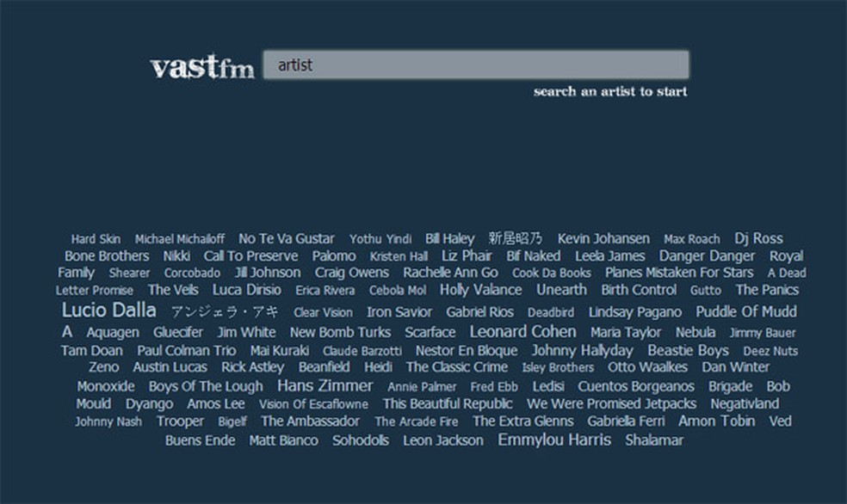The image size is (847, 504).
Task: Click the Bill Haley link
Action: [450, 238]
